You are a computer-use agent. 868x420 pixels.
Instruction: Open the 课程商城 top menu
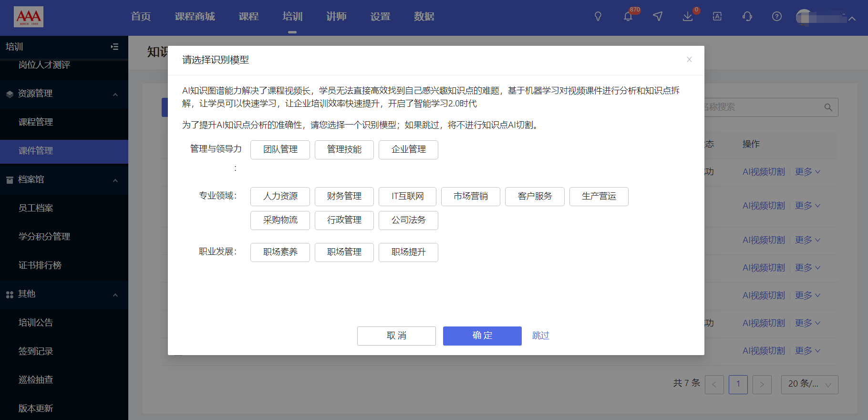click(x=195, y=17)
